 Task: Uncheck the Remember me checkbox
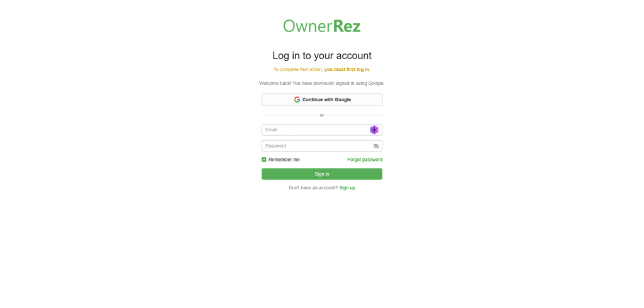click(x=264, y=159)
